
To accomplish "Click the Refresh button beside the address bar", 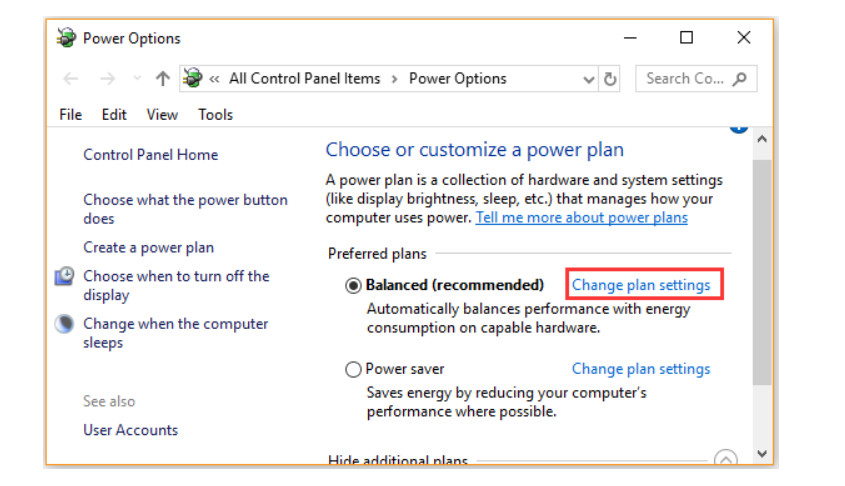I will 611,79.
